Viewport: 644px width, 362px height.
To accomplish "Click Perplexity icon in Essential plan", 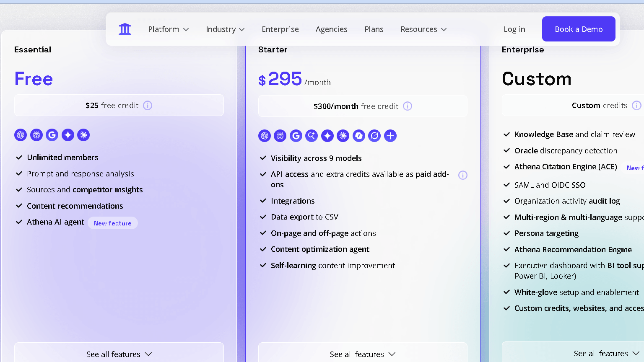I will (x=36, y=135).
